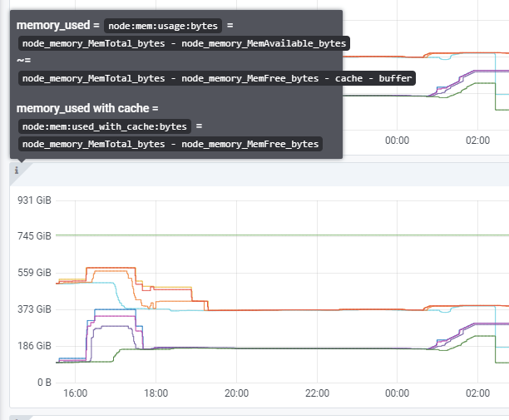Click 20:00 x-axis label on lower graph

tap(237, 393)
